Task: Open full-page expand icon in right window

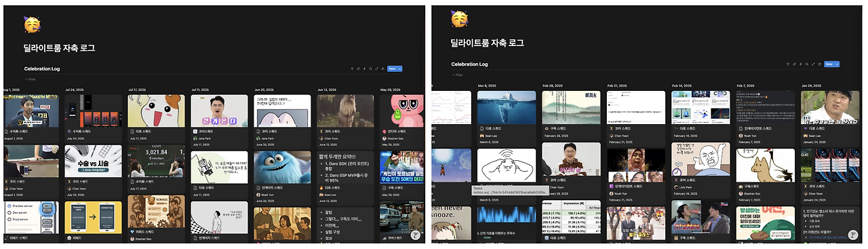Action: coord(813,64)
